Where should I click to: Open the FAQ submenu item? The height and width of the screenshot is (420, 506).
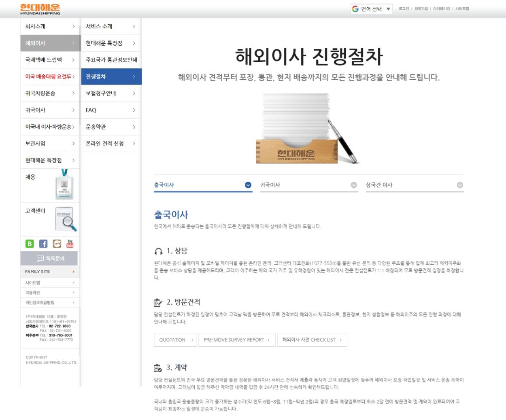point(111,110)
